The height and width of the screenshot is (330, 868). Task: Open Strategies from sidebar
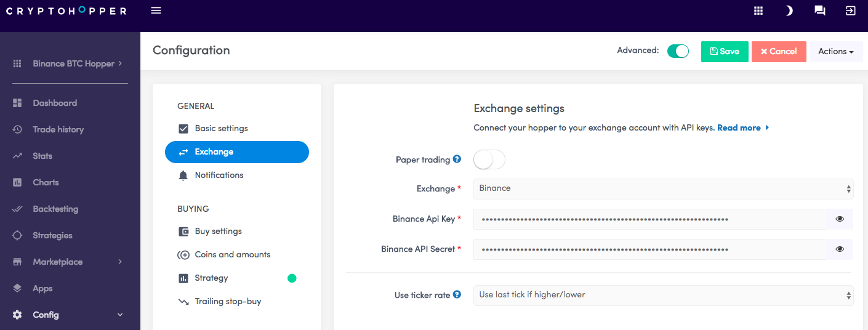tap(52, 235)
